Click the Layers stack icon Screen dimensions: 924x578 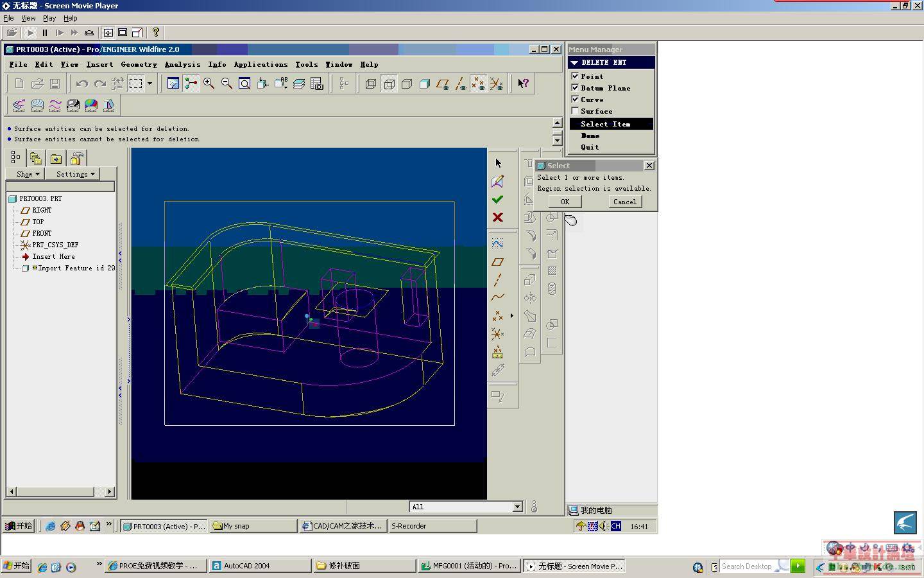click(299, 83)
